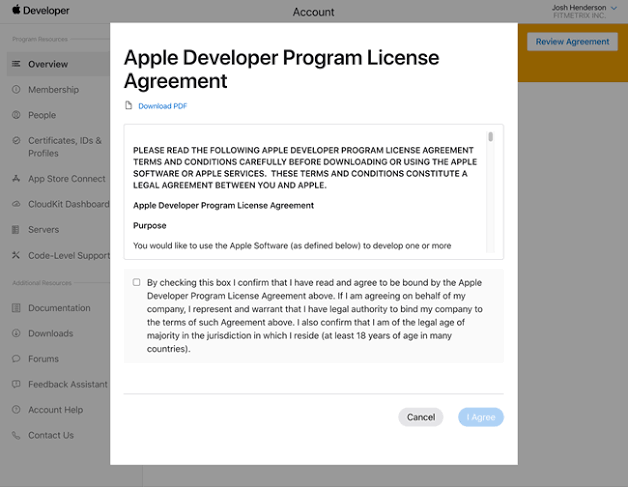Click the PDF document icon
628x488 pixels.
(129, 105)
